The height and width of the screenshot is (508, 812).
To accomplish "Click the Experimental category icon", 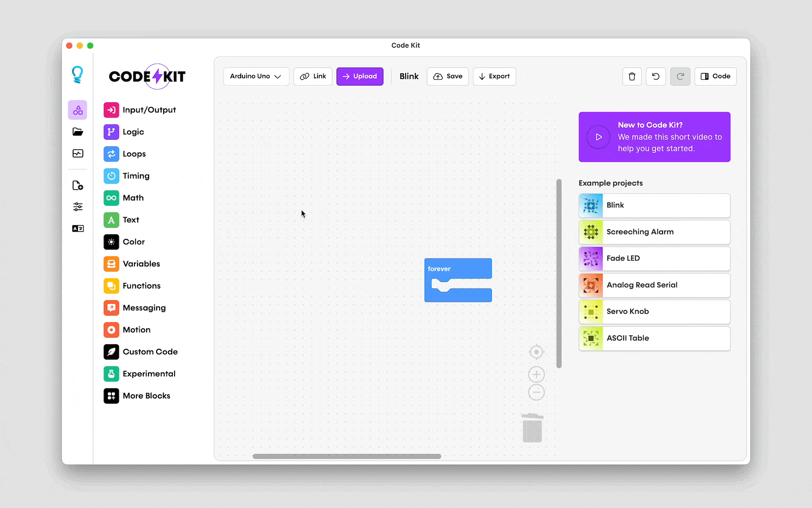I will tap(111, 373).
